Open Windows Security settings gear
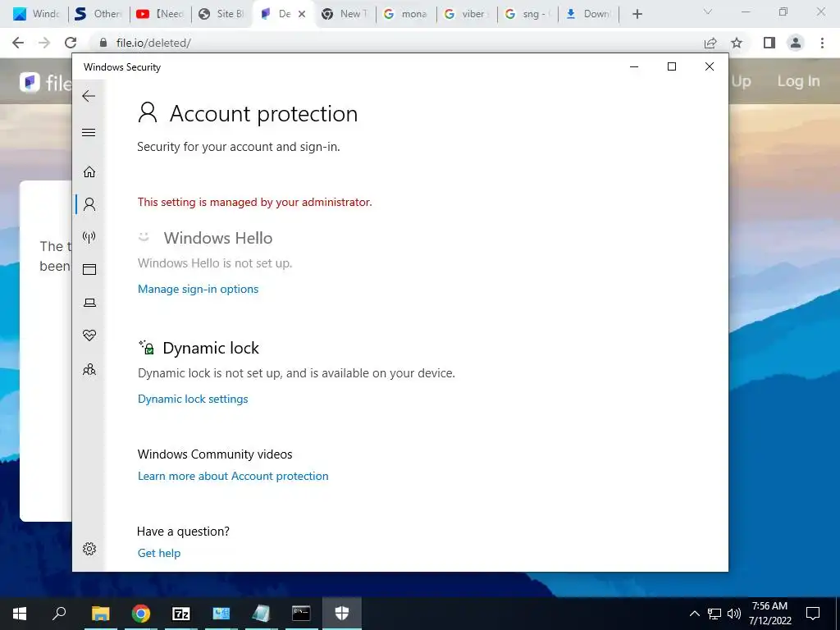Viewport: 840px width, 630px height. 89,549
